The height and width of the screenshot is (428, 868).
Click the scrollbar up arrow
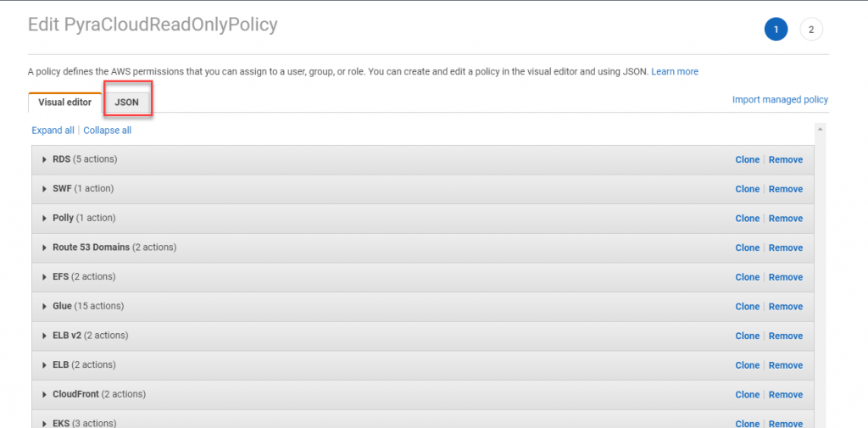(820, 129)
